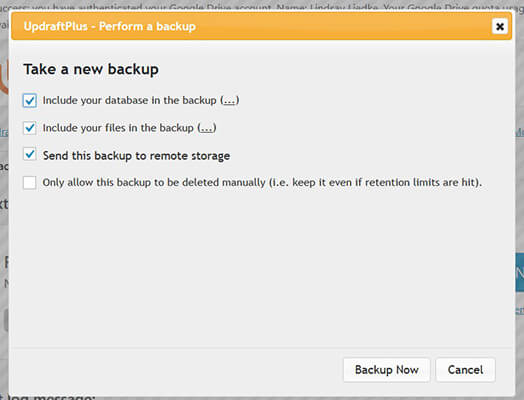Expand the (...) options after files
The height and width of the screenshot is (400, 524).
pyautogui.click(x=207, y=128)
